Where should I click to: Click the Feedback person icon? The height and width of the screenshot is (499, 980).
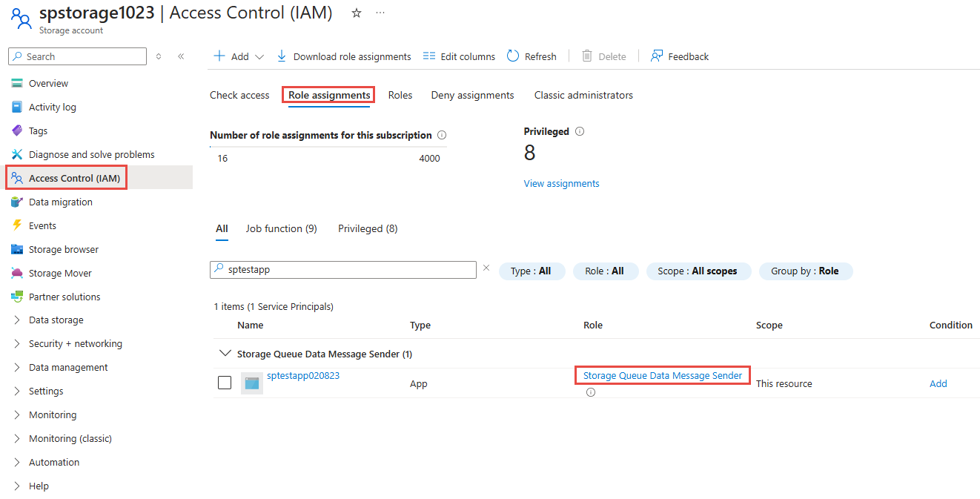(x=657, y=56)
